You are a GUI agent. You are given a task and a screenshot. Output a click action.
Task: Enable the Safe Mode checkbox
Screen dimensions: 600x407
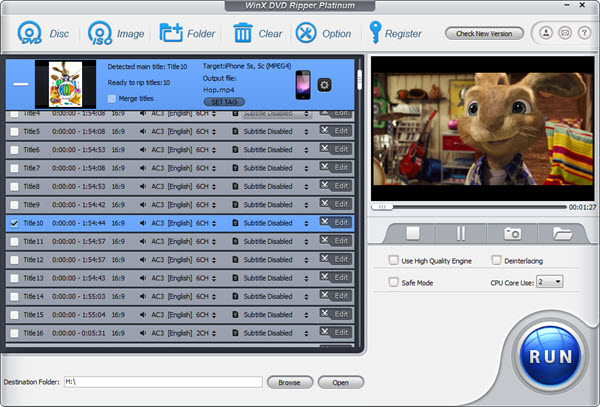click(x=393, y=282)
